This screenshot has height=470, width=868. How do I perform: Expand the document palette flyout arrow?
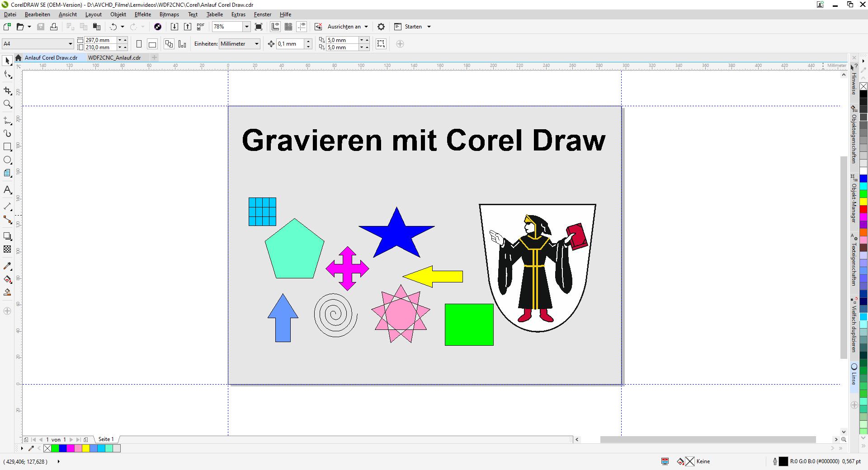click(22, 448)
